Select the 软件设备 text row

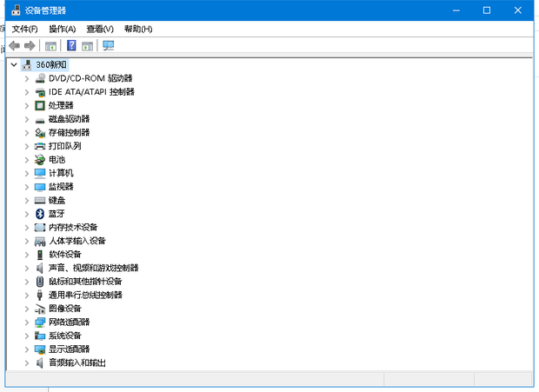(65, 255)
